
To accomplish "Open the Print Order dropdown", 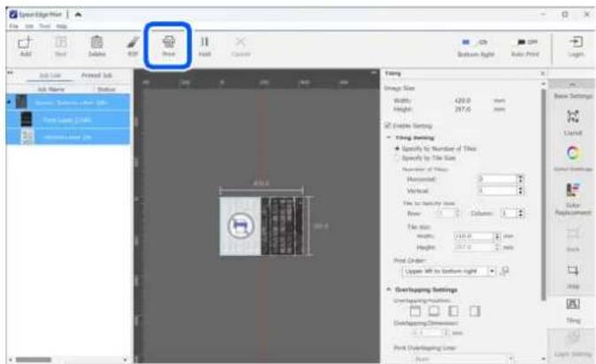I will (448, 271).
